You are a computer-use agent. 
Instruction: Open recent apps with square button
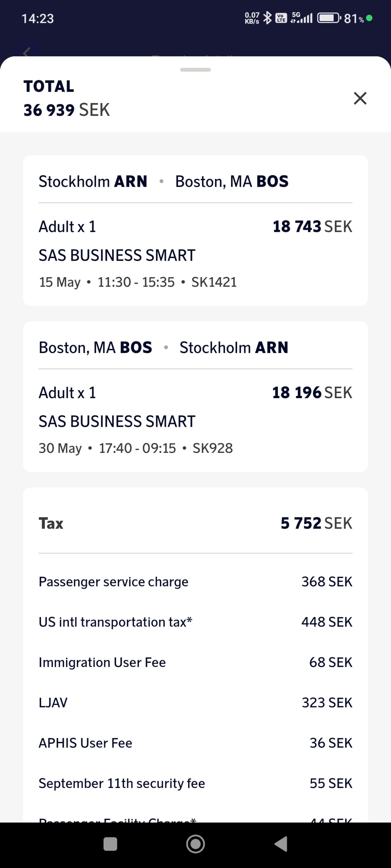tap(110, 844)
